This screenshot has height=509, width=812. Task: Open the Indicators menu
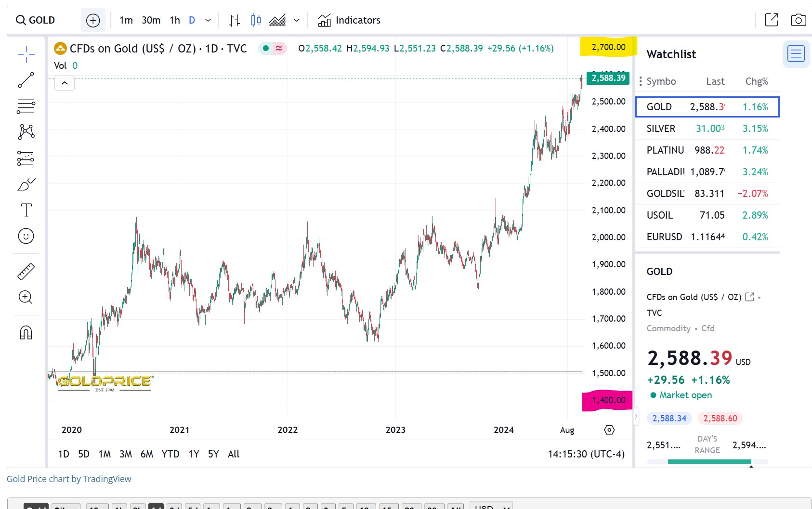coord(349,20)
